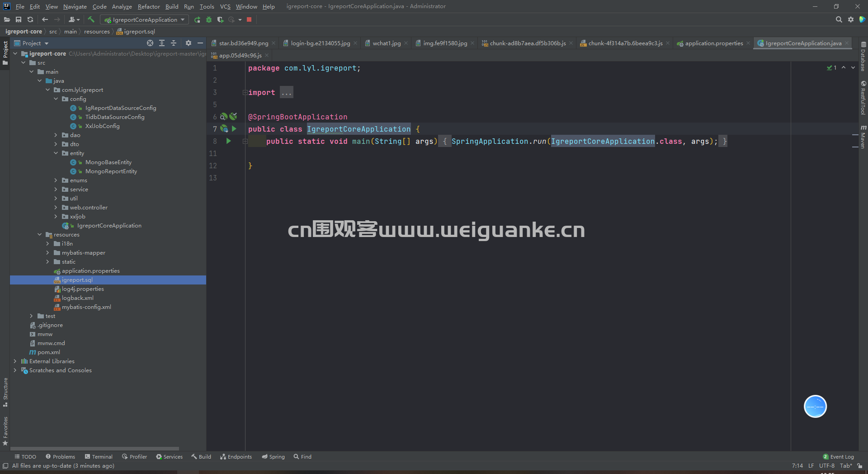Image resolution: width=868 pixels, height=474 pixels.
Task: Open the IgreportCoreApplication run configuration dropdown
Action: (x=145, y=19)
